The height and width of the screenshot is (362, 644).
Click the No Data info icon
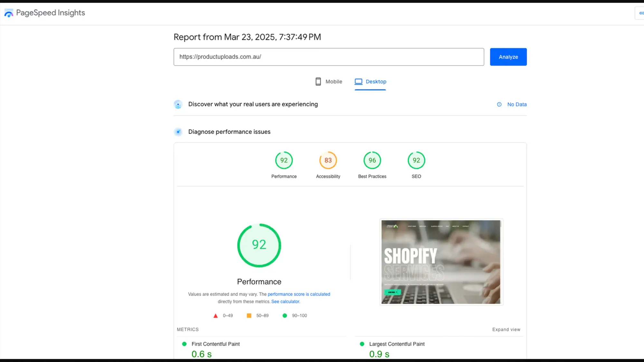(x=499, y=104)
